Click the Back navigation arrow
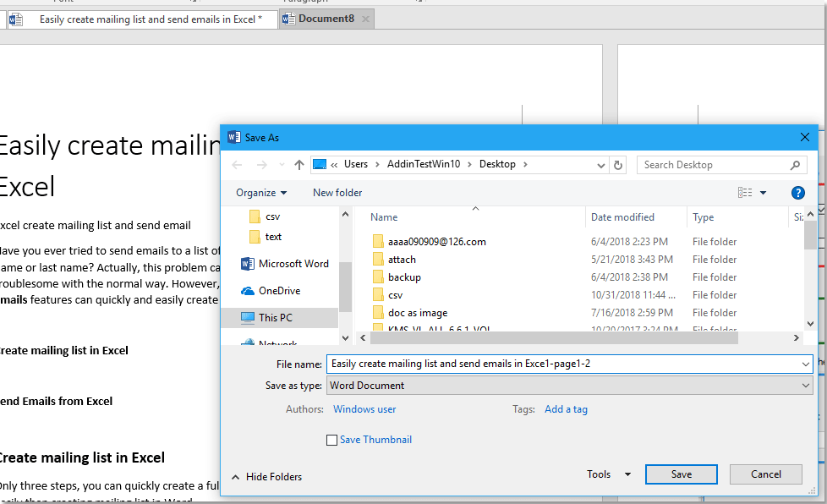 coord(238,165)
